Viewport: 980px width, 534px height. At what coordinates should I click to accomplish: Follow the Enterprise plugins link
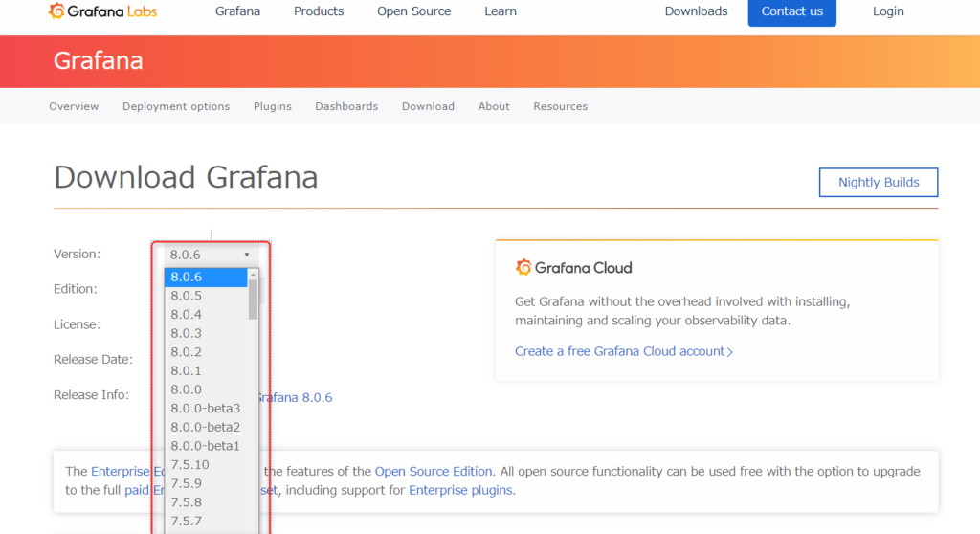460,490
